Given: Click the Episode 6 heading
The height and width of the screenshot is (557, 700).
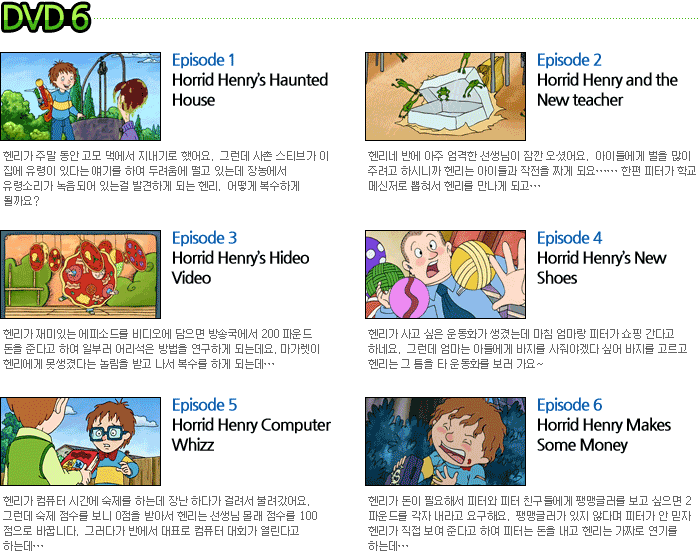Looking at the screenshot, I should pyautogui.click(x=570, y=405).
